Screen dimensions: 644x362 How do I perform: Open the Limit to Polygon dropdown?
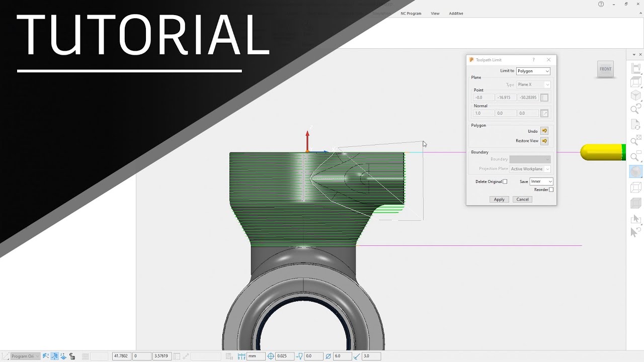click(533, 71)
